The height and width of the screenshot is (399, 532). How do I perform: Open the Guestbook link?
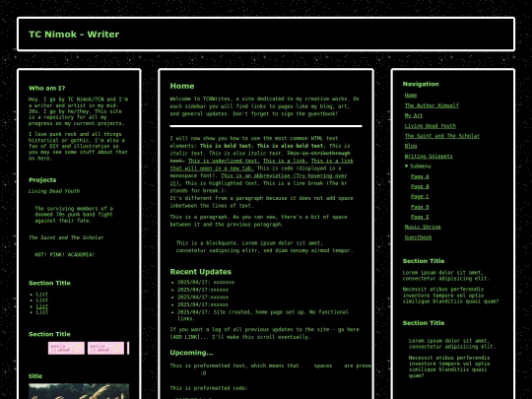click(x=418, y=237)
